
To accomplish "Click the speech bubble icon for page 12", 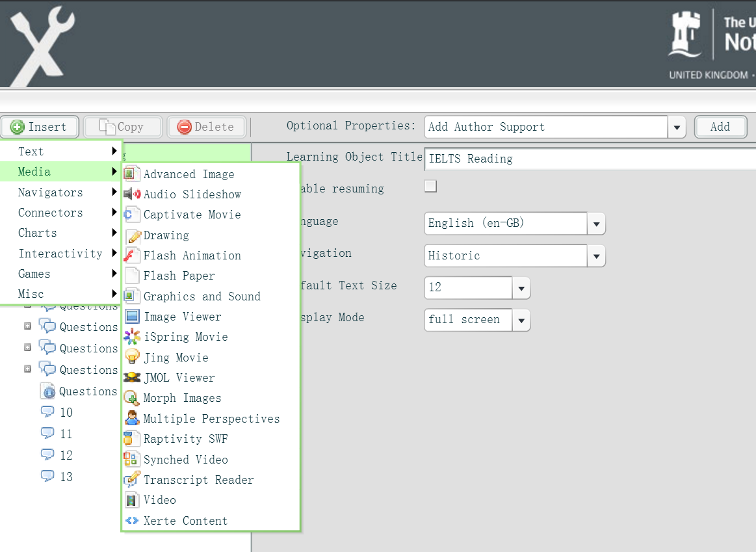I will (47, 454).
